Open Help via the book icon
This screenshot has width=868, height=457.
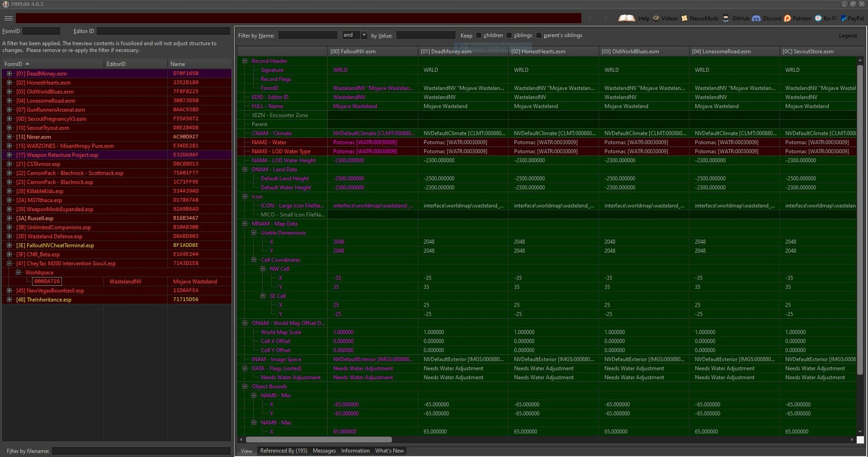627,18
